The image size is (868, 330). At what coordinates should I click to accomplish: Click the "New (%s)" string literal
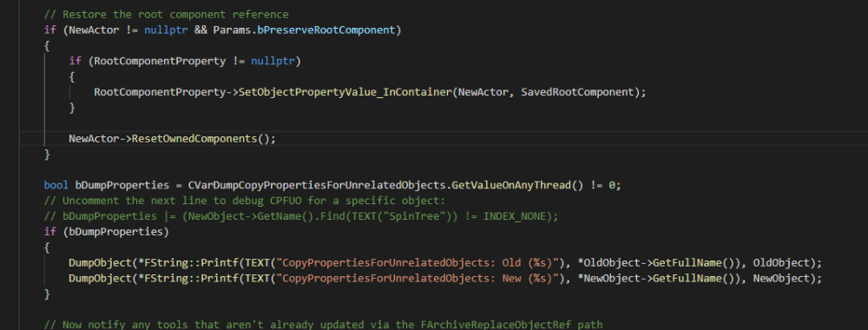(528, 278)
